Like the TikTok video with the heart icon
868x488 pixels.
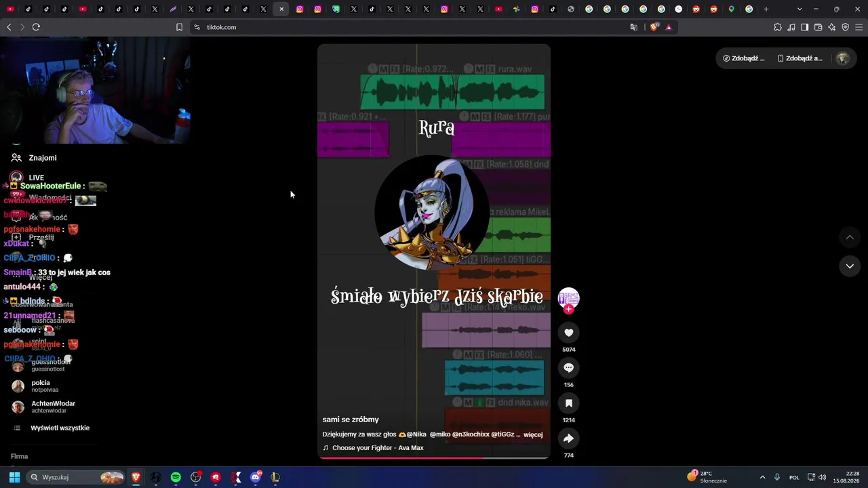pyautogui.click(x=568, y=333)
